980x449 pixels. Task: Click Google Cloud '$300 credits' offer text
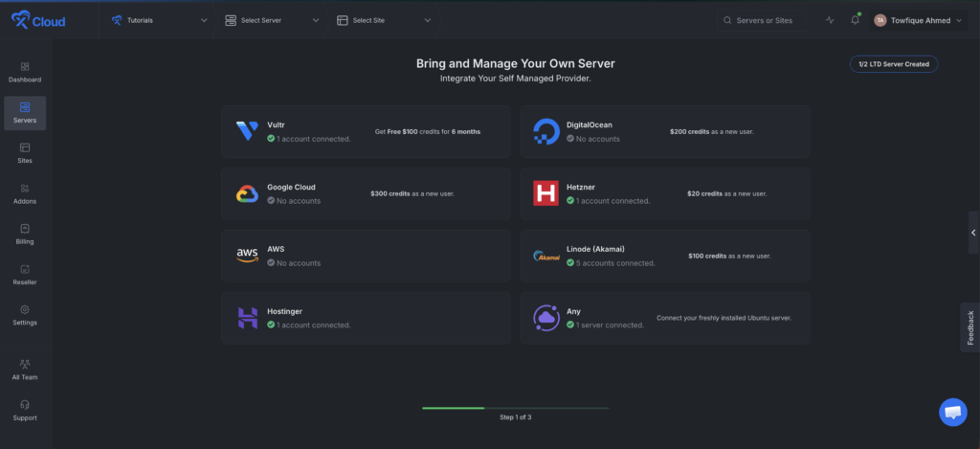(412, 193)
